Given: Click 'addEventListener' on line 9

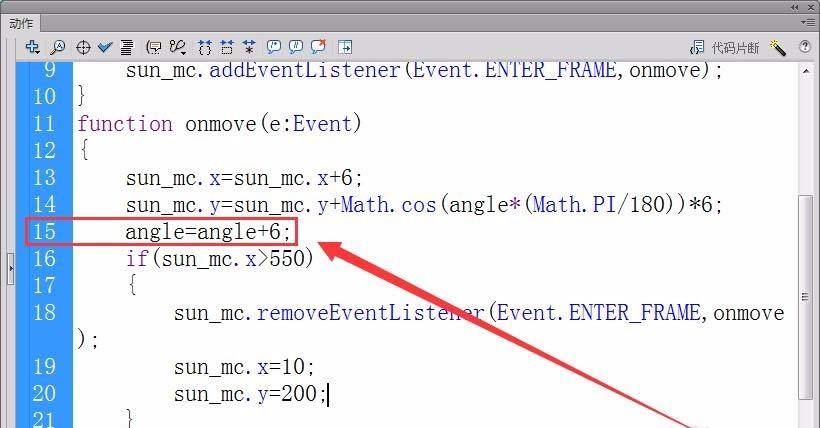Looking at the screenshot, I should [x=305, y=70].
